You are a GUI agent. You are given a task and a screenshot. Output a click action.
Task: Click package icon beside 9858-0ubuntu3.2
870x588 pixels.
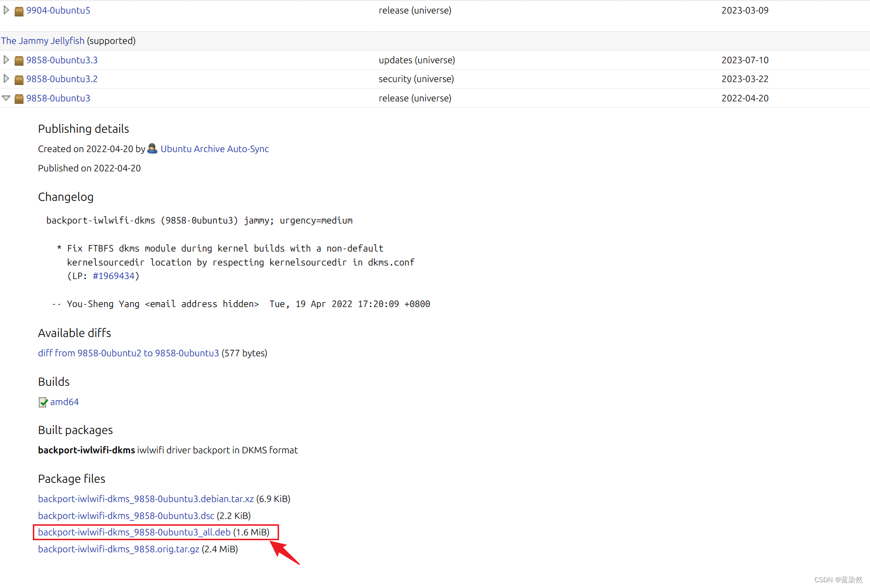click(19, 80)
